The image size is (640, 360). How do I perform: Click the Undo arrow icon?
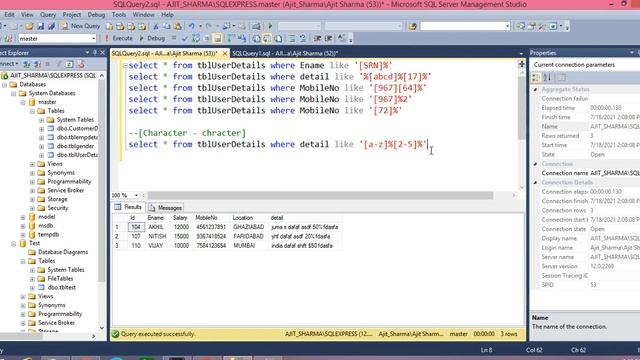[191, 26]
